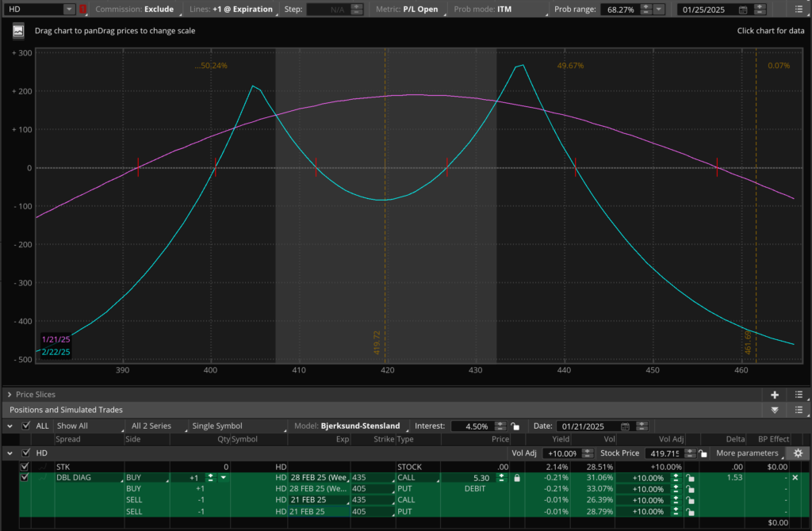Screen dimensions: 812x531
Task: Select the 1/21/25 magenta line legend label
Action: coord(56,339)
